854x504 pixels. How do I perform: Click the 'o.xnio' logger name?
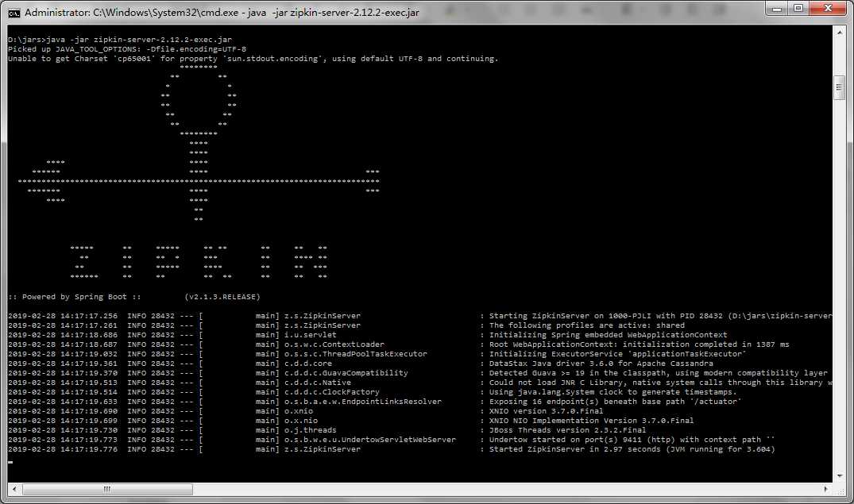pyautogui.click(x=299, y=411)
